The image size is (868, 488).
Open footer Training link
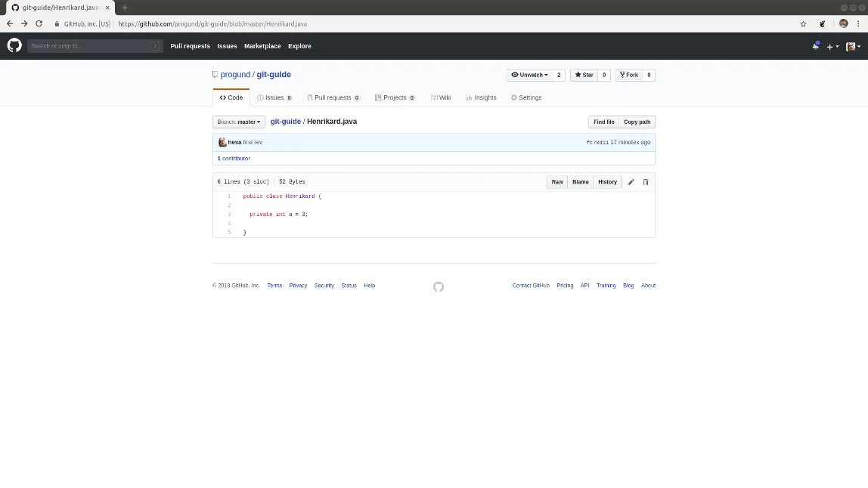pos(606,286)
